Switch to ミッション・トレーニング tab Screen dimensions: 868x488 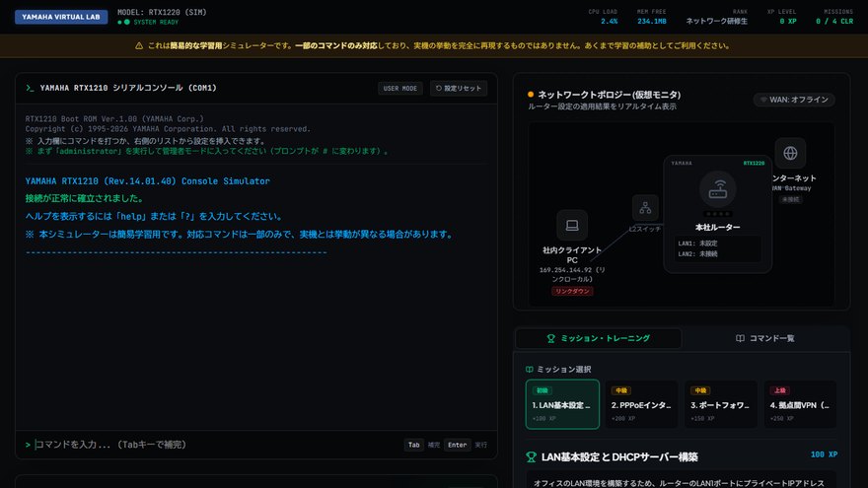click(x=599, y=338)
